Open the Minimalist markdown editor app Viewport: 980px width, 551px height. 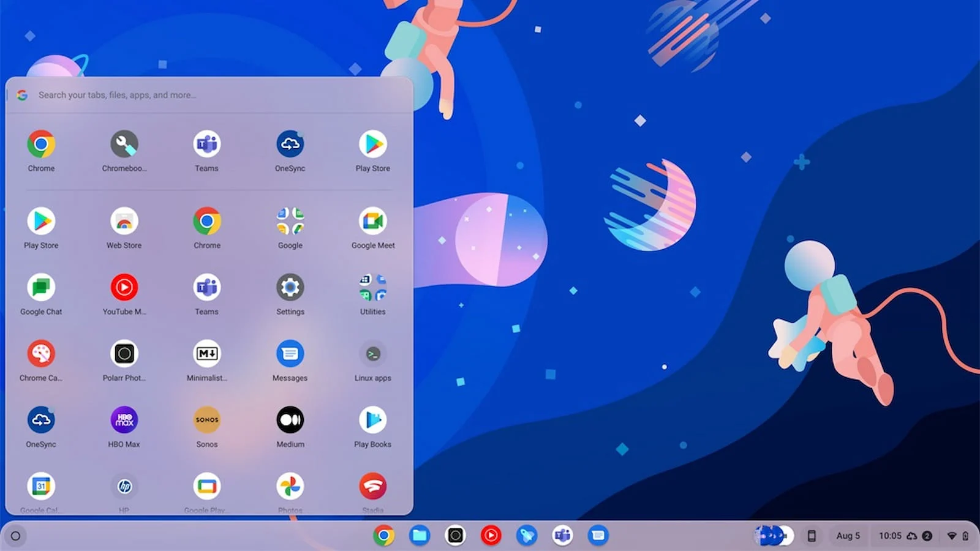(207, 354)
